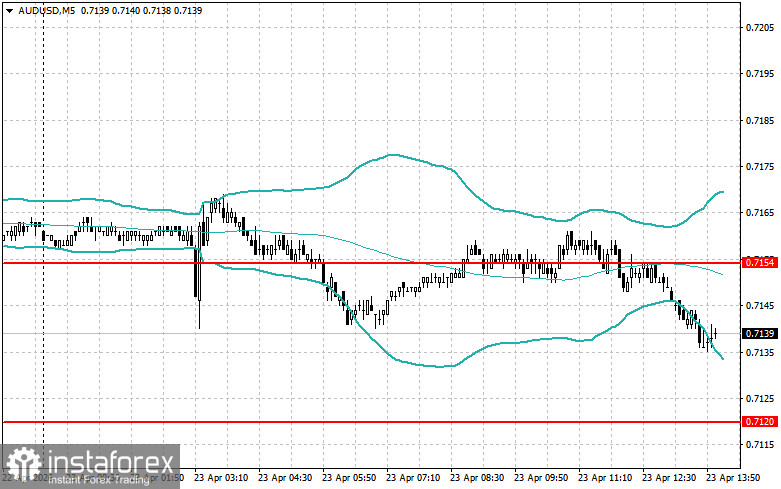Click the 0.7145 price axis label
This screenshot has width=781, height=489.
(760, 306)
